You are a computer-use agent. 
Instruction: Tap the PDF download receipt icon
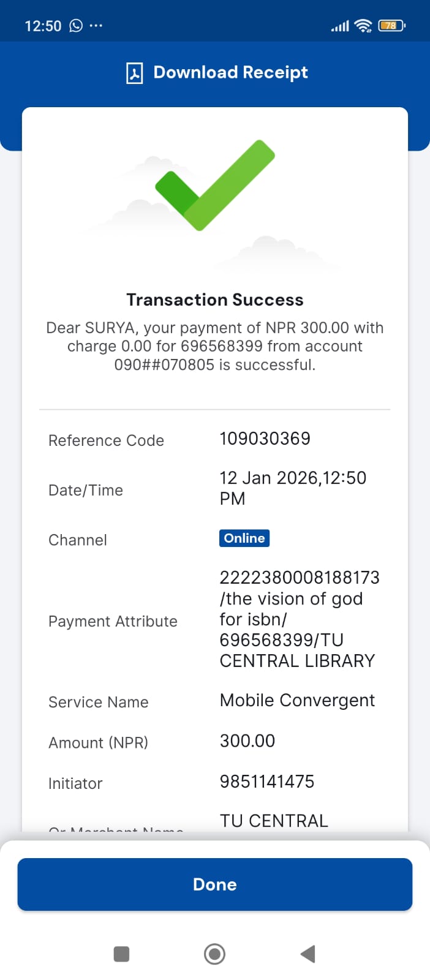(x=134, y=73)
